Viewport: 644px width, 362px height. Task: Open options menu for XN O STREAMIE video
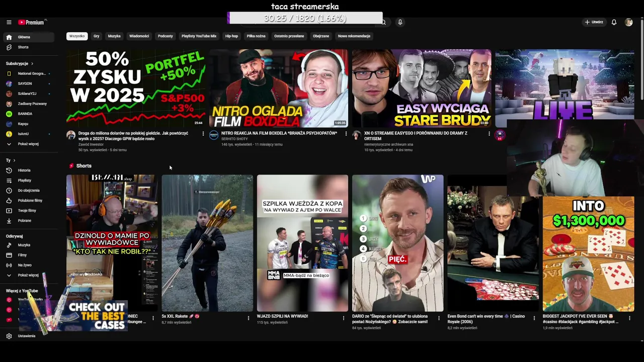click(489, 134)
